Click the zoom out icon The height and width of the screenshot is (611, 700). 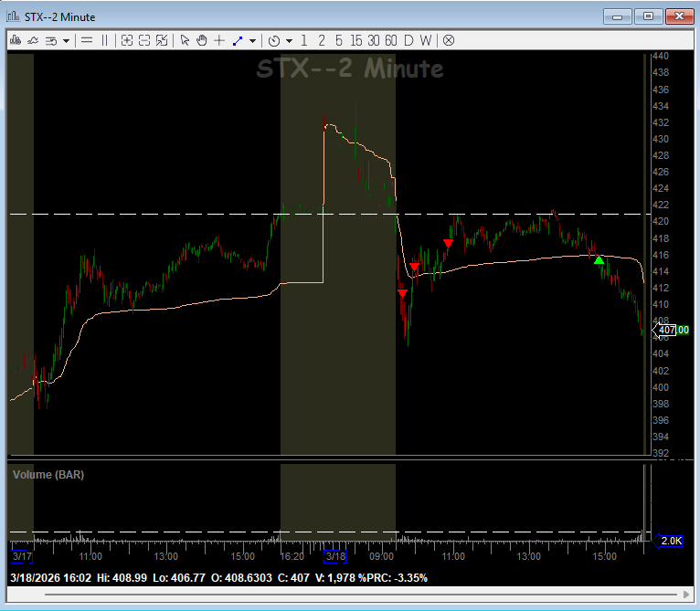coord(144,40)
